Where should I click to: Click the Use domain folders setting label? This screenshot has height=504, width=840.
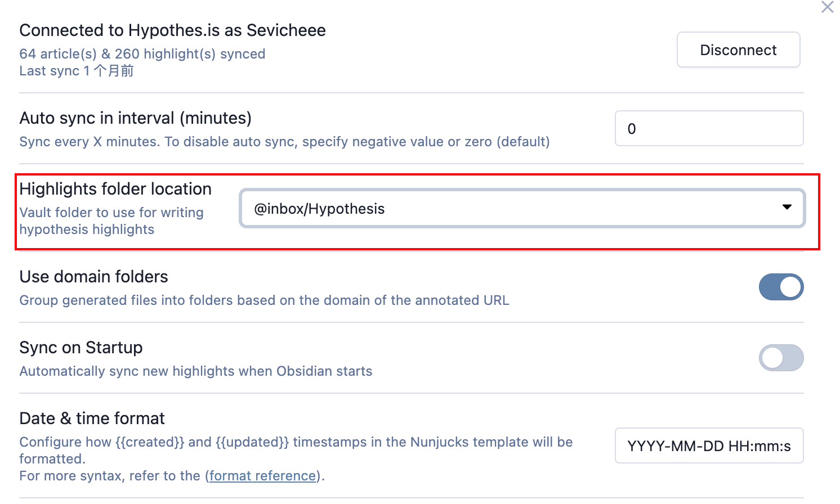click(93, 277)
